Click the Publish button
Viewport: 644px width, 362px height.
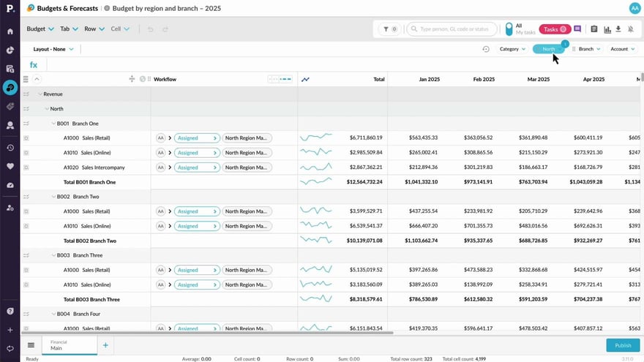pyautogui.click(x=622, y=345)
